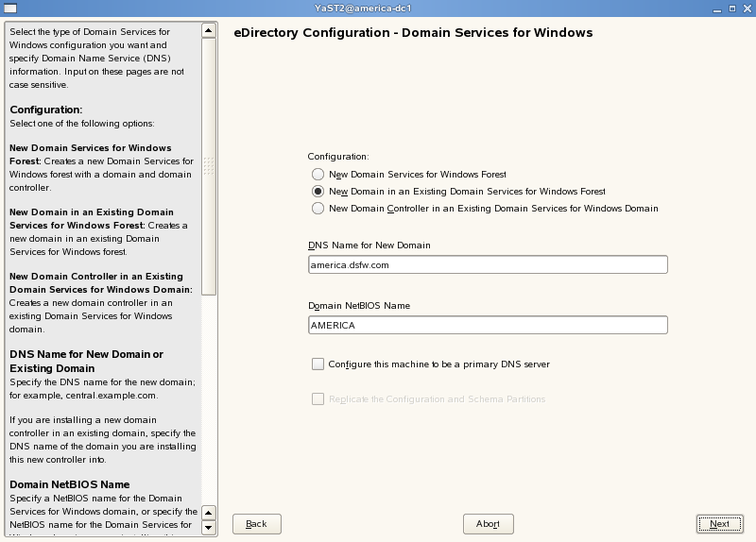Viewport: 756px width, 542px height.
Task: Click the YaST2@america-dc1 title bar
Action: click(x=378, y=8)
